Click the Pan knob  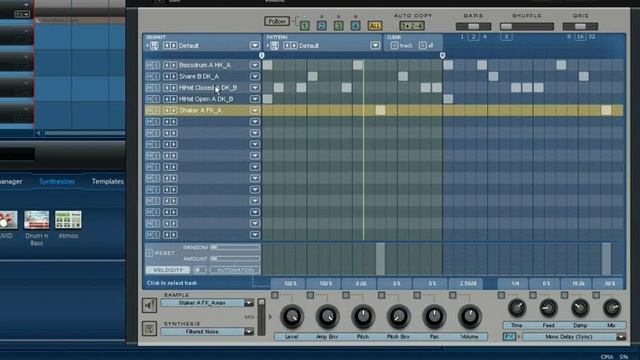pos(434,316)
